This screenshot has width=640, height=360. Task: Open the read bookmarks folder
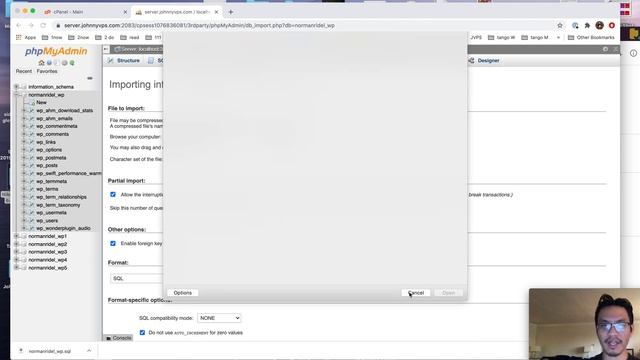pyautogui.click(x=130, y=37)
